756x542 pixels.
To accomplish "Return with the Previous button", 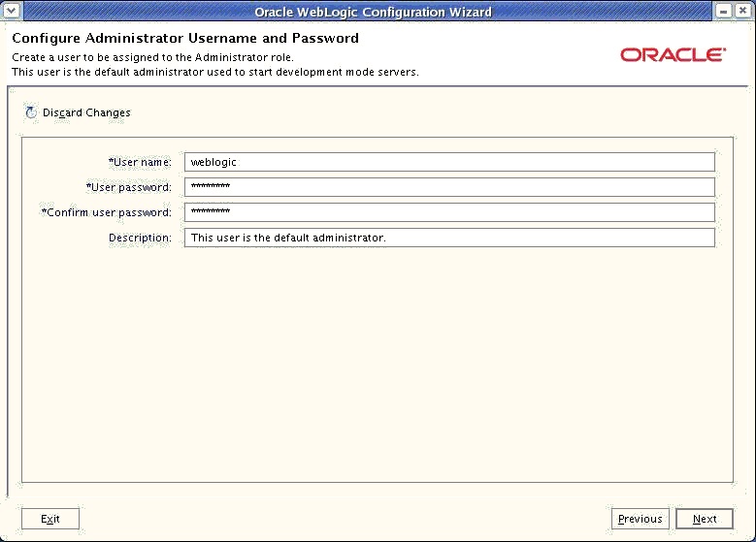I will tap(641, 519).
